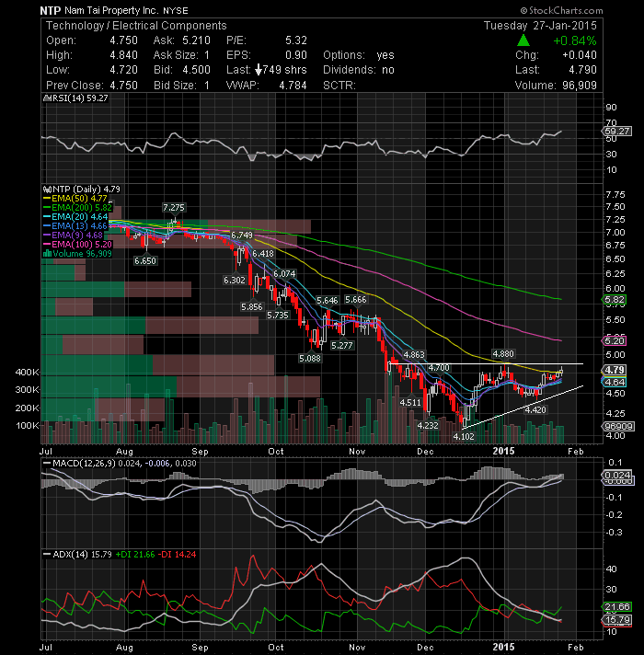Viewport: 644px width, 655px height.
Task: Click the 4.700 price label
Action: coord(439,368)
